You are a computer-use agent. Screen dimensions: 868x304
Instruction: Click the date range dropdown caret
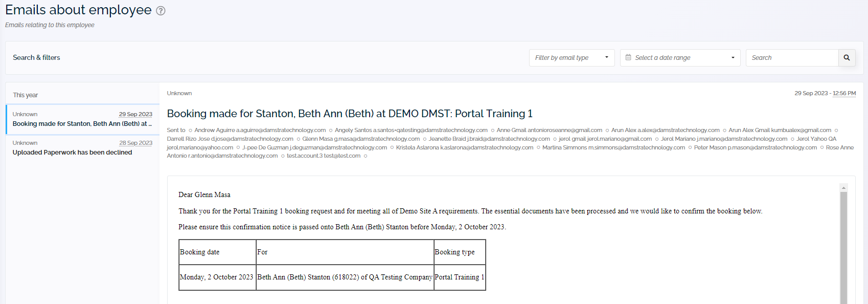pos(733,58)
